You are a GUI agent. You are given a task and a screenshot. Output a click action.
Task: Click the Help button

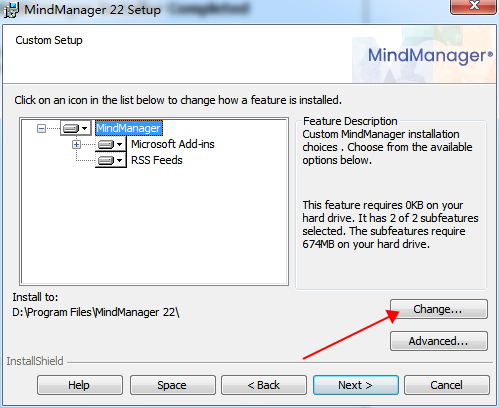click(x=80, y=385)
